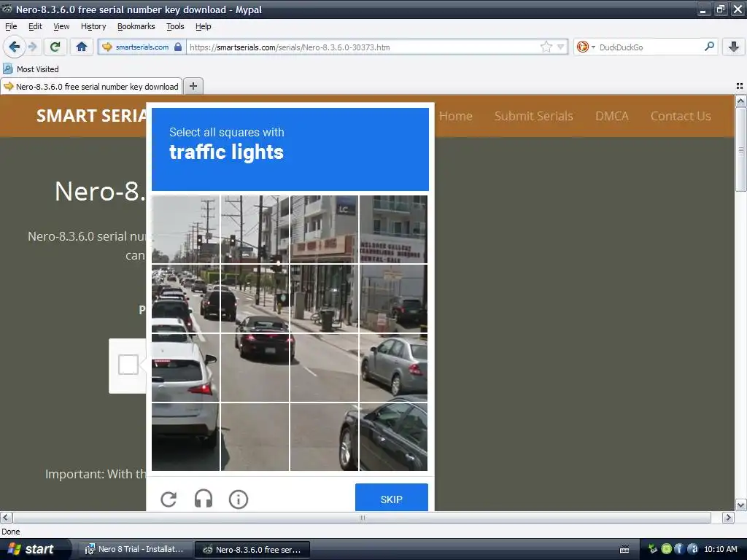Click the smartserials.com site identity label
The width and height of the screenshot is (747, 560).
pyautogui.click(x=142, y=47)
